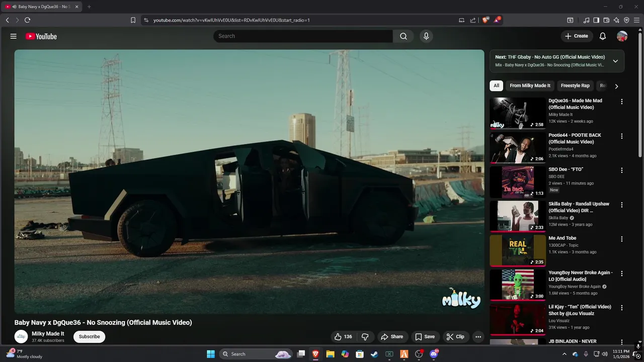Save the video to a playlist
644x362 pixels.
pyautogui.click(x=425, y=337)
